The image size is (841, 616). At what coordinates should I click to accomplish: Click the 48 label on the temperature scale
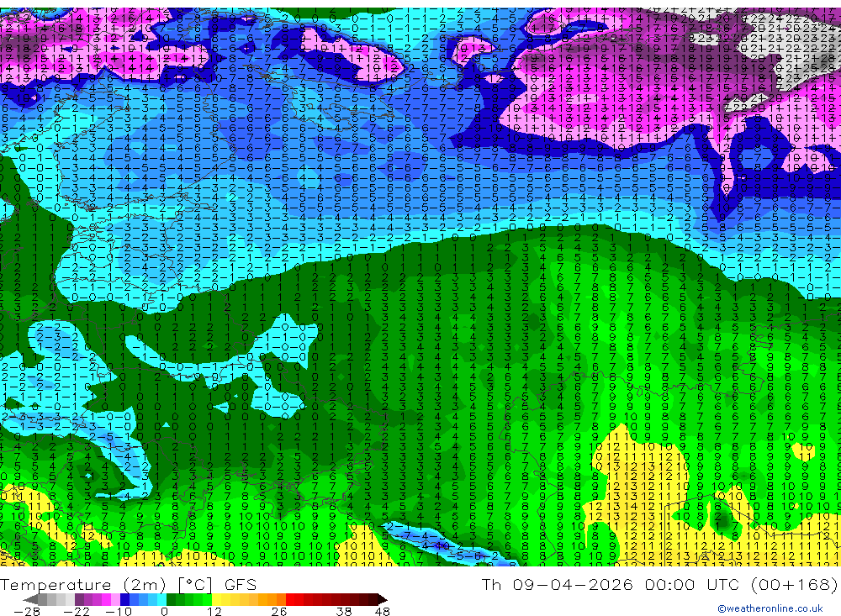tap(383, 611)
